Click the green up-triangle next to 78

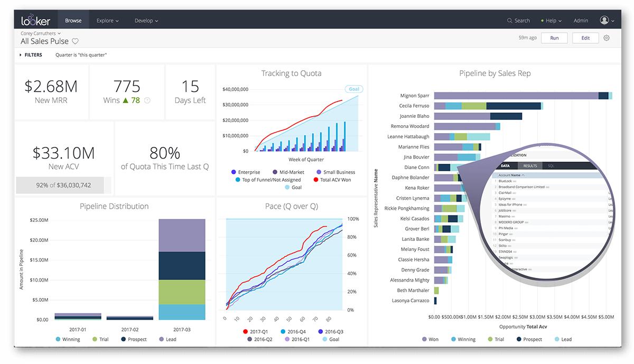click(x=126, y=100)
